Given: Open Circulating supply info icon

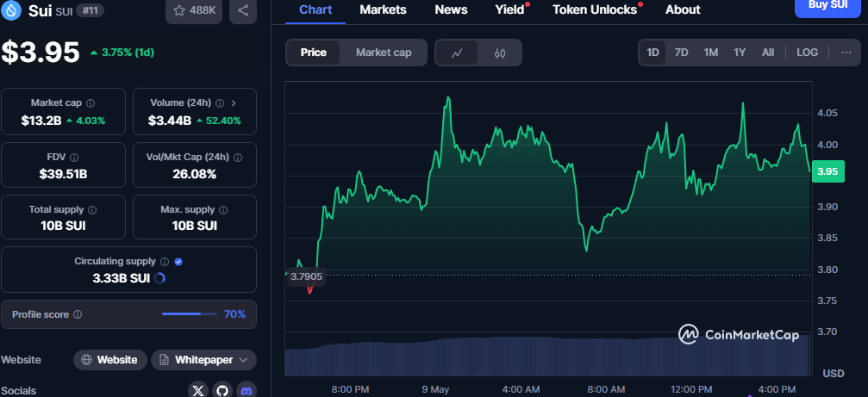Looking at the screenshot, I should click(165, 262).
